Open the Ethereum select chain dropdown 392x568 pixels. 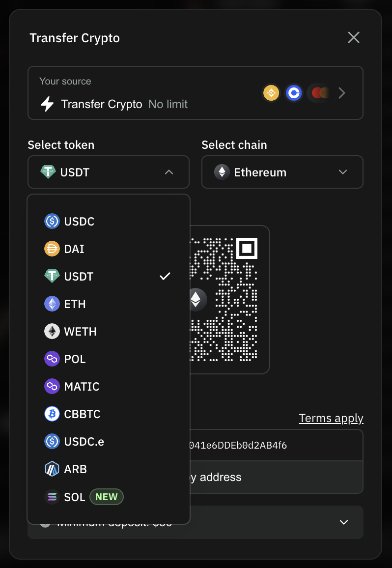pos(282,172)
